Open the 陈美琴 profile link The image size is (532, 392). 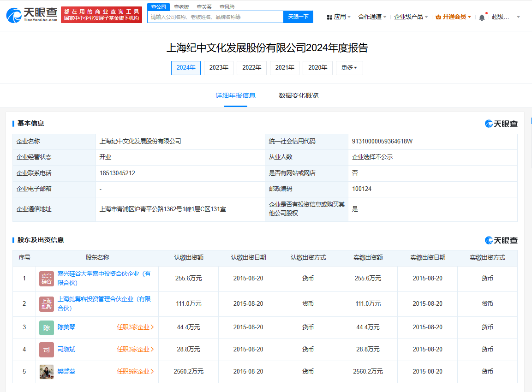click(x=66, y=327)
